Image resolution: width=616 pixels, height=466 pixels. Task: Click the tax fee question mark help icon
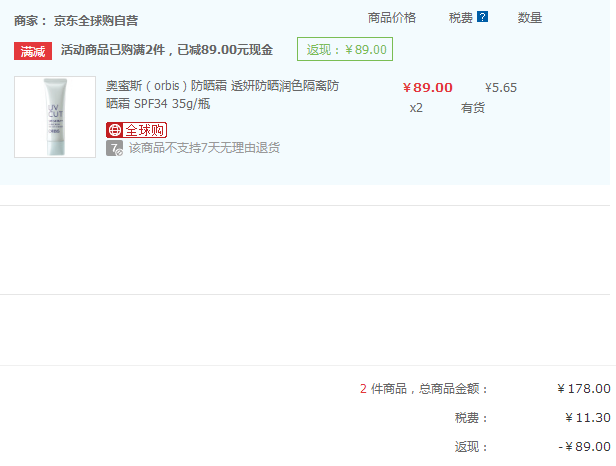pyautogui.click(x=482, y=17)
